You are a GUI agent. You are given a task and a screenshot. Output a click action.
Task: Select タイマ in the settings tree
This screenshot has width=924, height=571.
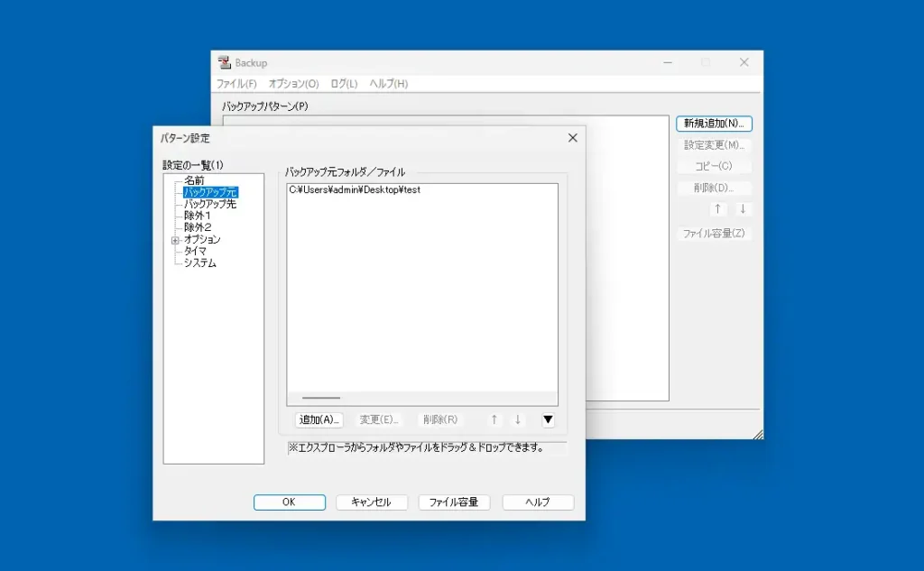point(195,251)
